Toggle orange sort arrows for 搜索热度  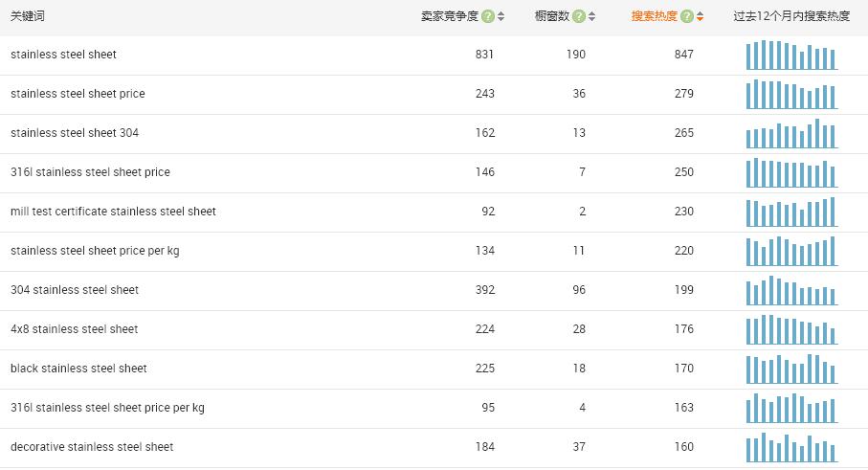click(x=700, y=16)
